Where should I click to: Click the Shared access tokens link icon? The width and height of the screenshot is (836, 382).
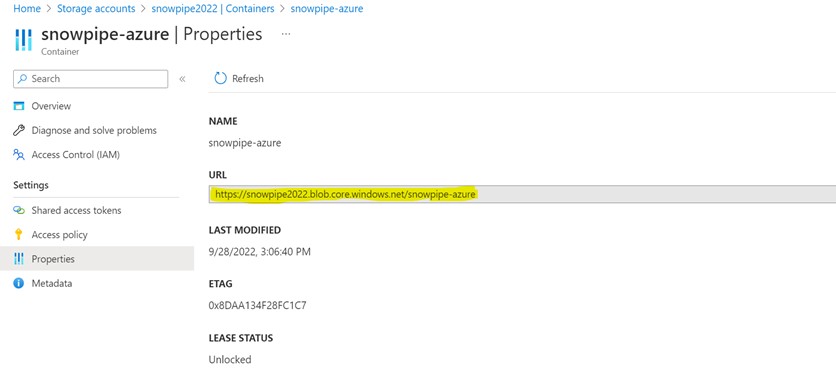tap(19, 210)
